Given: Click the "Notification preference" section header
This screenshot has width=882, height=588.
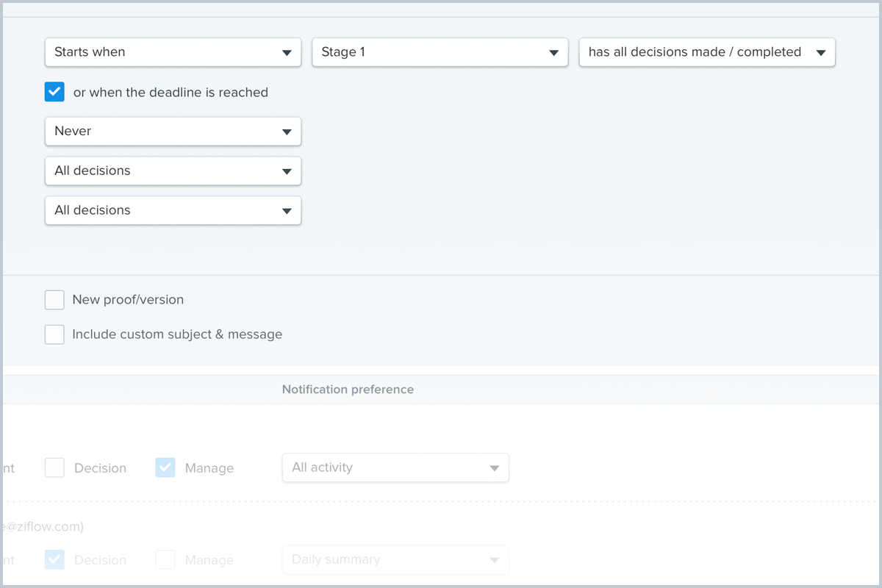Looking at the screenshot, I should (348, 389).
